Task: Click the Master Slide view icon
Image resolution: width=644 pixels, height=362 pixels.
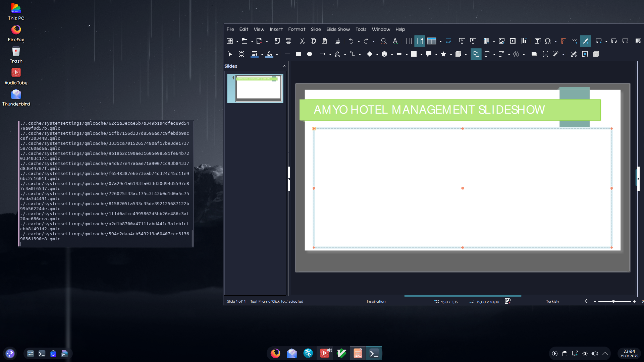Action: click(448, 41)
